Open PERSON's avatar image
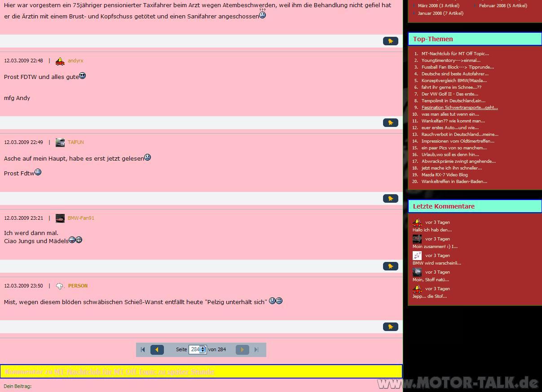542x392 pixels. 60,286
